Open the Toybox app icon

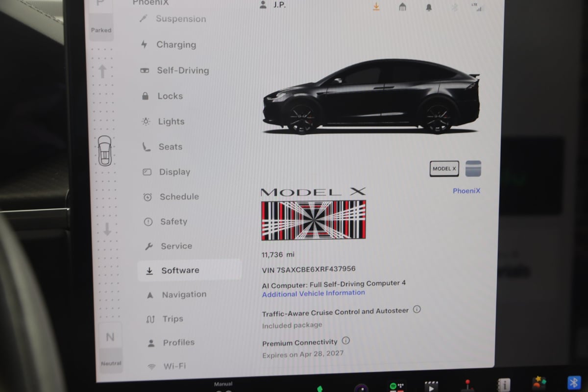539,383
